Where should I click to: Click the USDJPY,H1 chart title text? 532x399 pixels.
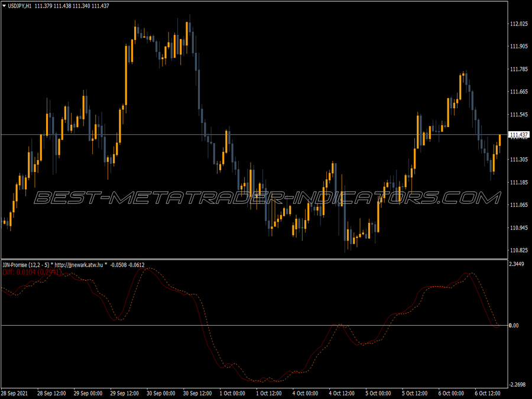pyautogui.click(x=20, y=6)
